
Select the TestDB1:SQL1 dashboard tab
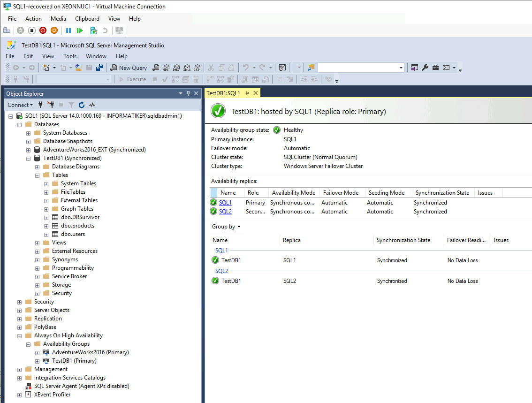click(223, 93)
